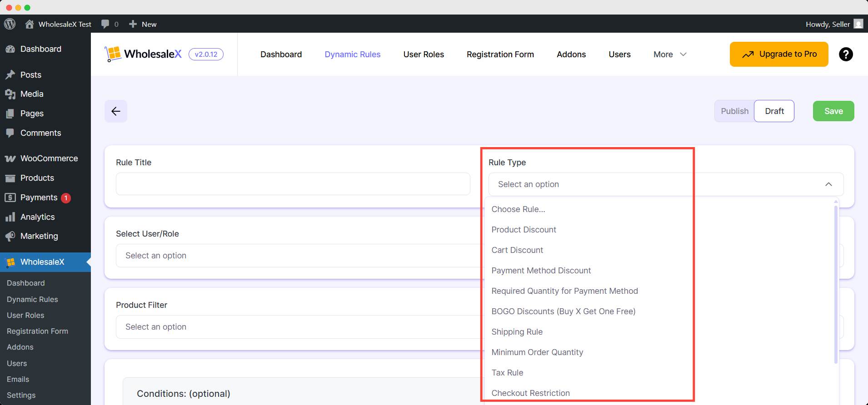Open WordPress Dashboard in sidebar
The width and height of the screenshot is (868, 405).
coord(45,49)
